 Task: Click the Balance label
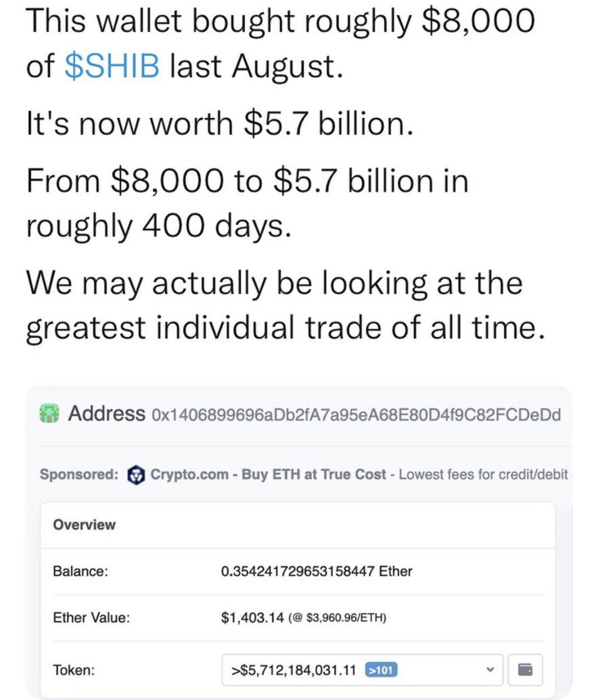pos(80,571)
